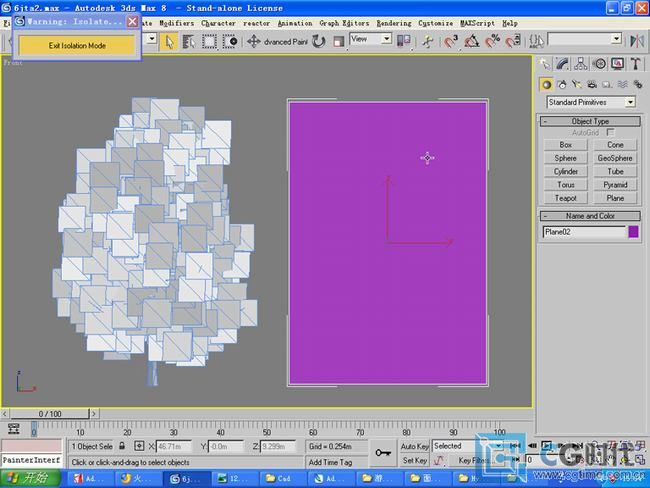This screenshot has height=488, width=650.
Task: Open the Modifiers menu
Action: [x=177, y=23]
